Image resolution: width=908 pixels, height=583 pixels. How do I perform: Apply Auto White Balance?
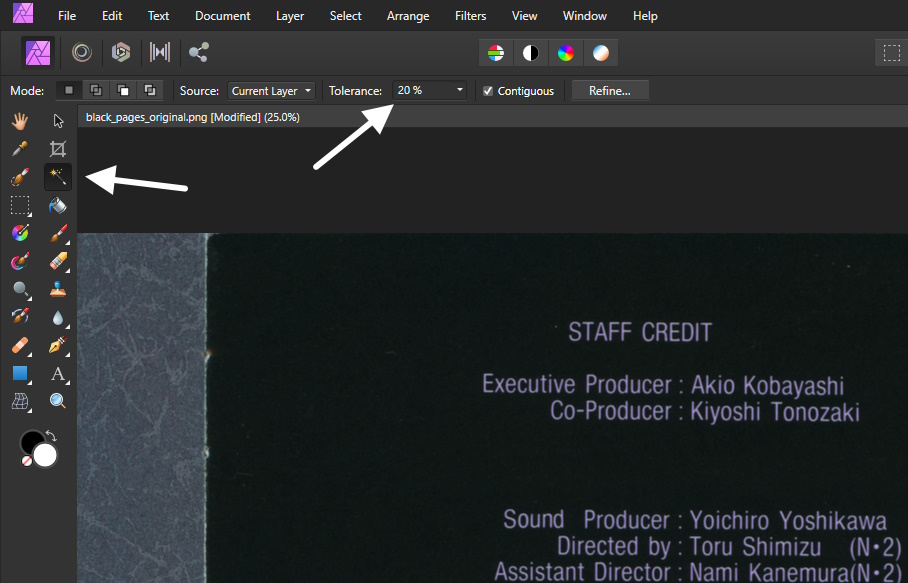(x=601, y=52)
